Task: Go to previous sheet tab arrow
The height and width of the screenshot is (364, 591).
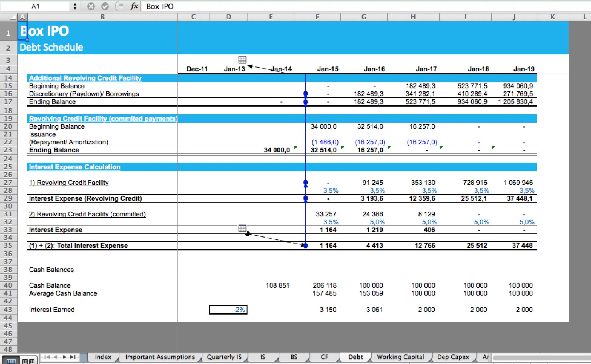Action: 56,357
